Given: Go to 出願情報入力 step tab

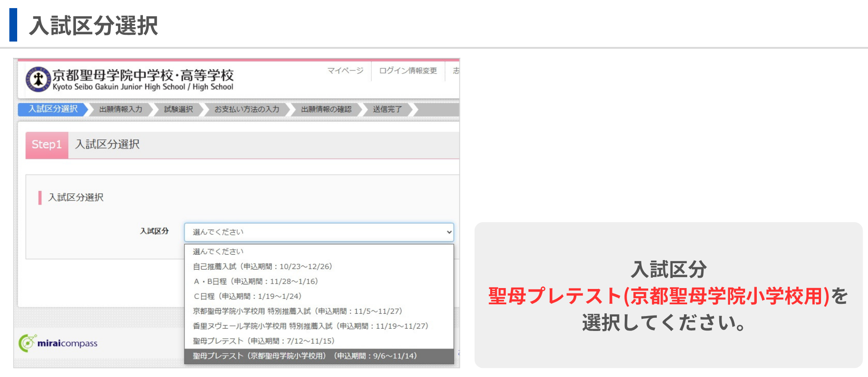Looking at the screenshot, I should [x=121, y=109].
